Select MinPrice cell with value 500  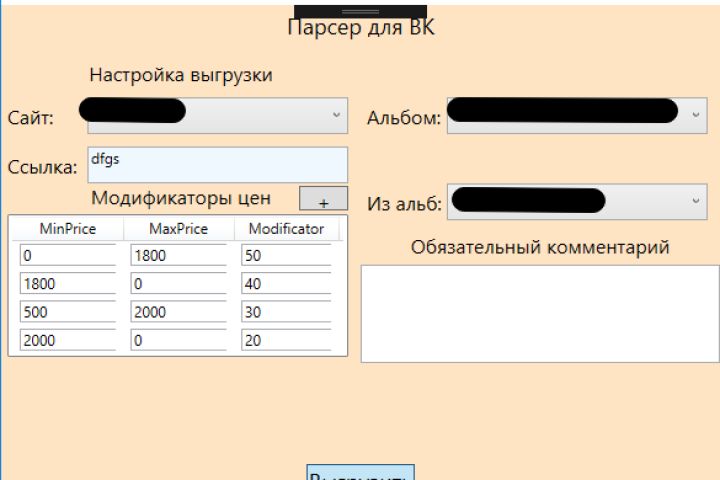click(x=68, y=312)
